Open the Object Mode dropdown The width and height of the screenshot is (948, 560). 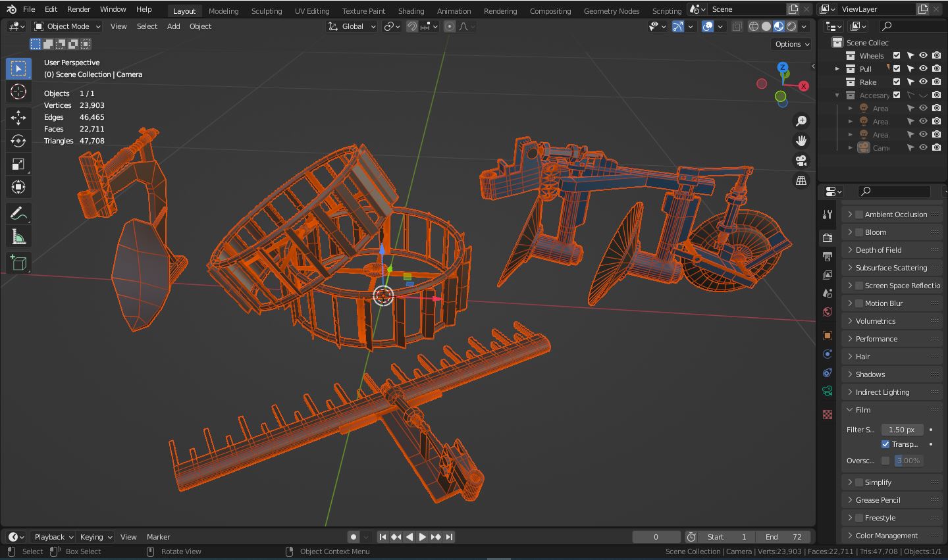pos(68,26)
